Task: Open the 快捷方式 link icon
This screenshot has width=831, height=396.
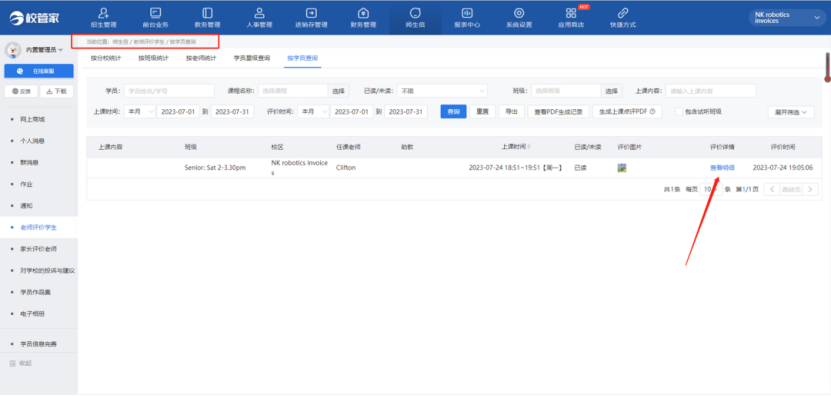Action: 623,13
